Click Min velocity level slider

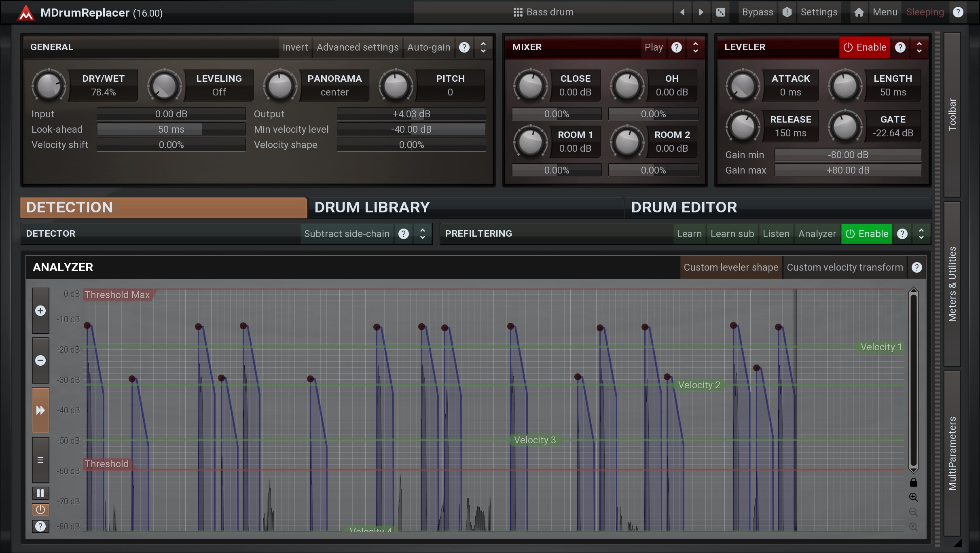411,129
